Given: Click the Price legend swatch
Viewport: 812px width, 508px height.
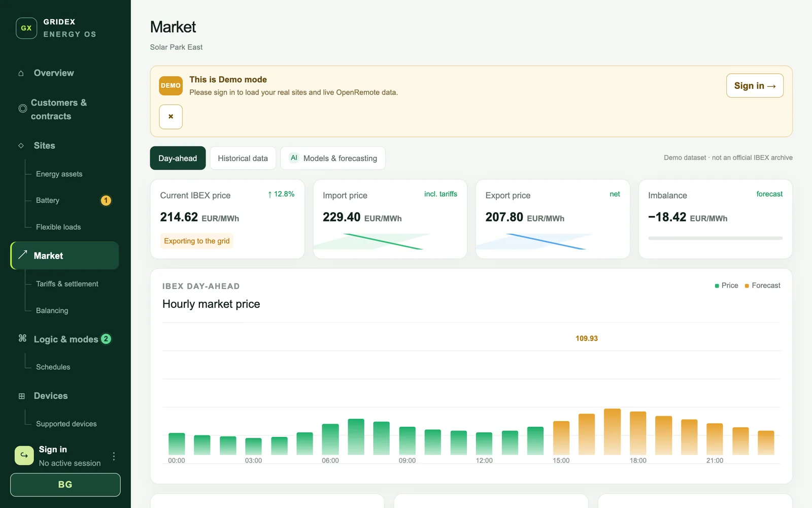Looking at the screenshot, I should pos(717,286).
